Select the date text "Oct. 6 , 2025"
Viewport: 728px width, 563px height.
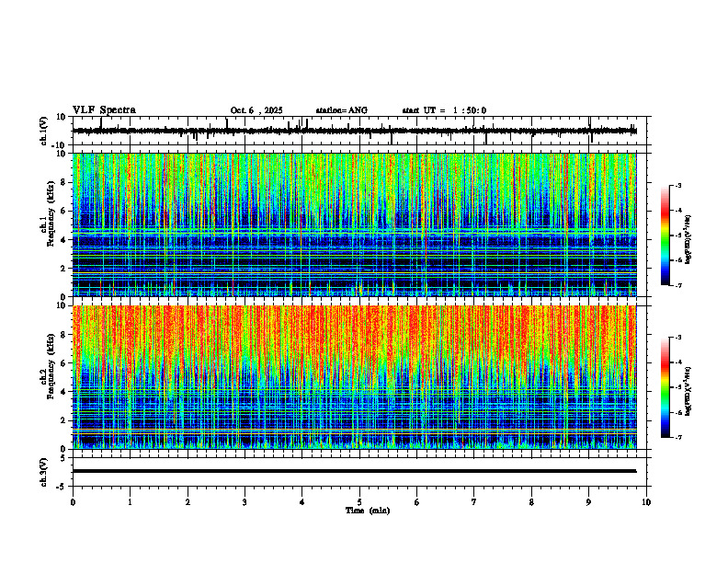pos(256,110)
